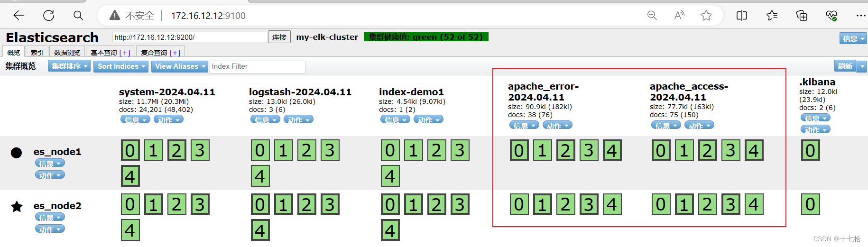Viewport: 868px width, 247px height.
Task: Click the system-2024.04.11 index name
Action: click(167, 92)
